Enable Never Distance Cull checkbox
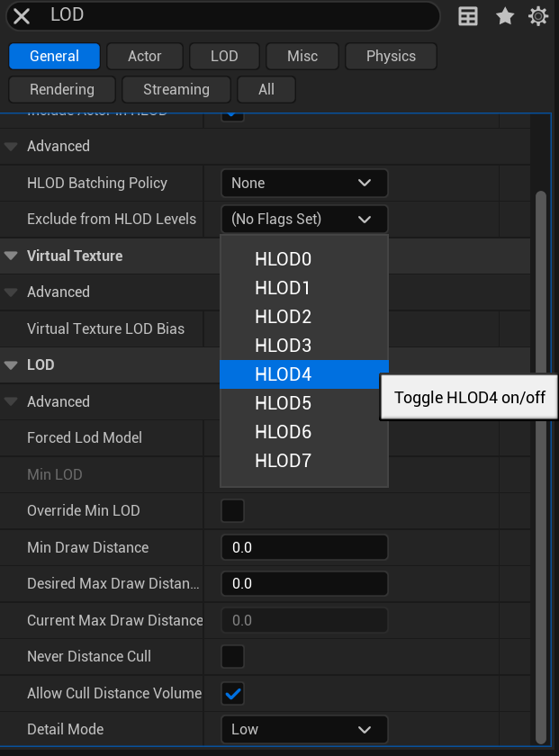 coord(232,656)
